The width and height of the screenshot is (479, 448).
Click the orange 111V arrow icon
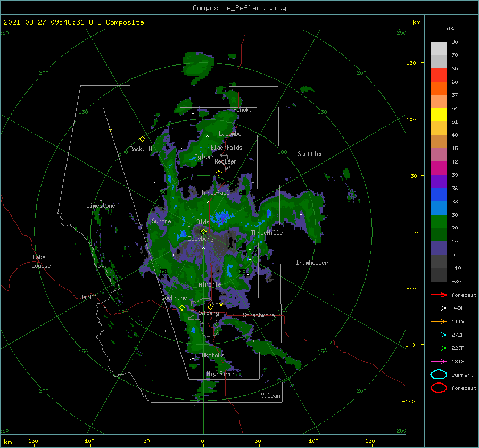(x=439, y=321)
